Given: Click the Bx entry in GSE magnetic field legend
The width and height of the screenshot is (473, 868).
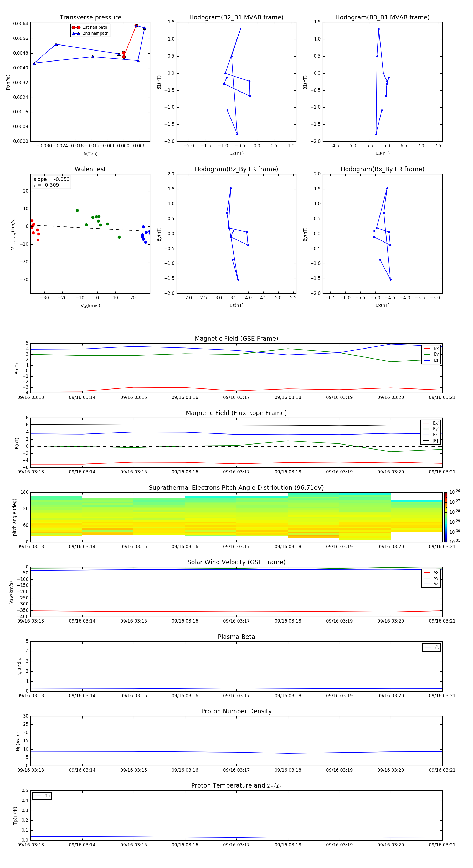Looking at the screenshot, I should tap(431, 349).
